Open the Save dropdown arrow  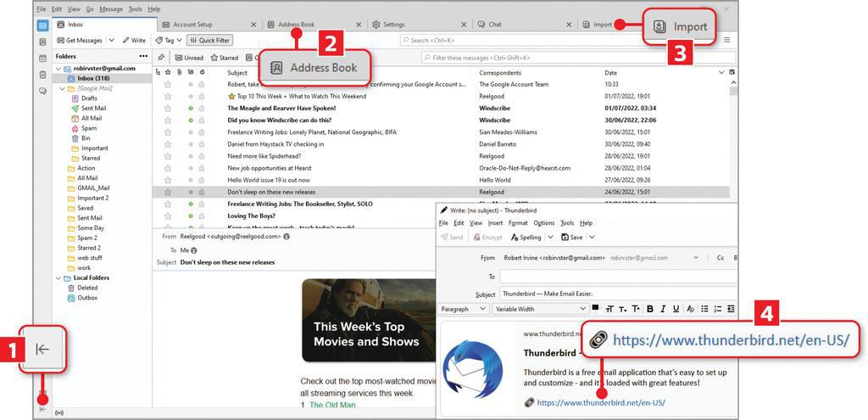[592, 237]
